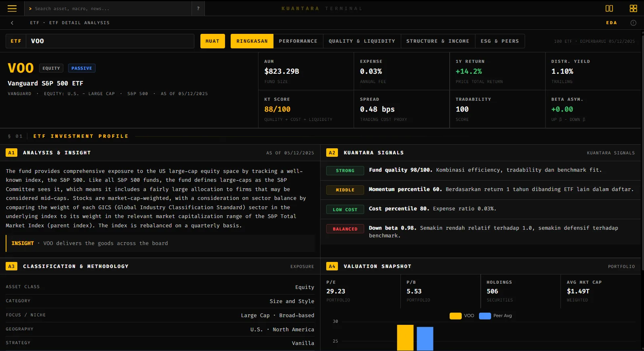Toggle the VOO legend swatch
644x351 pixels.
tap(456, 316)
